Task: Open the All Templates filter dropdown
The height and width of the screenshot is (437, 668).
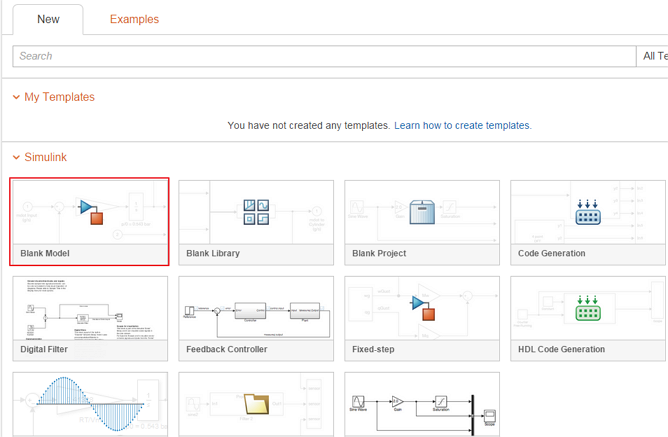Action: pyautogui.click(x=653, y=56)
